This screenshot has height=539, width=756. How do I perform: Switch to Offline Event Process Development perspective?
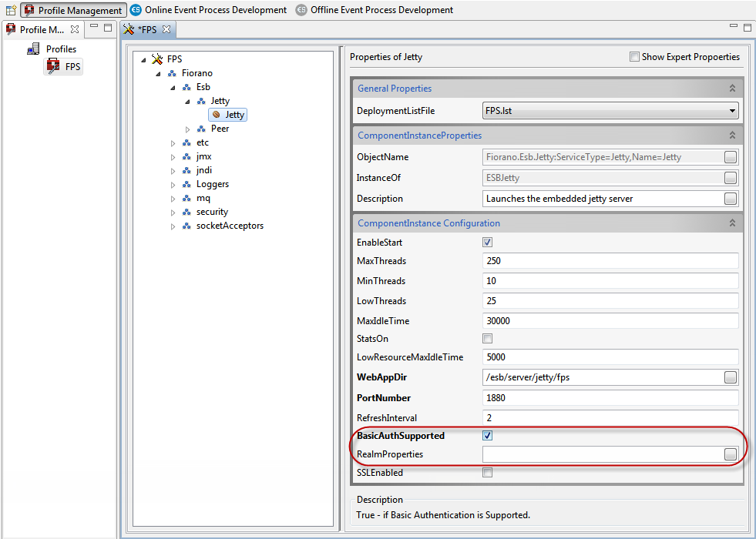375,10
